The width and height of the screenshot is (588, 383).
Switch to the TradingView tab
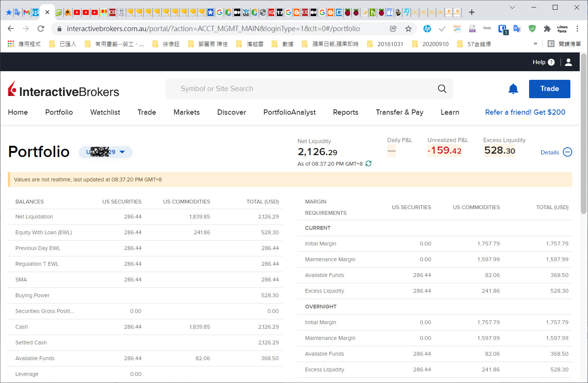280,12
